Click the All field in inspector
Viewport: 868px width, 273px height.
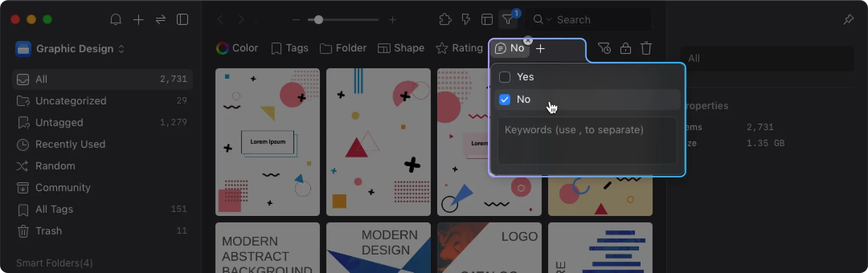tap(768, 58)
